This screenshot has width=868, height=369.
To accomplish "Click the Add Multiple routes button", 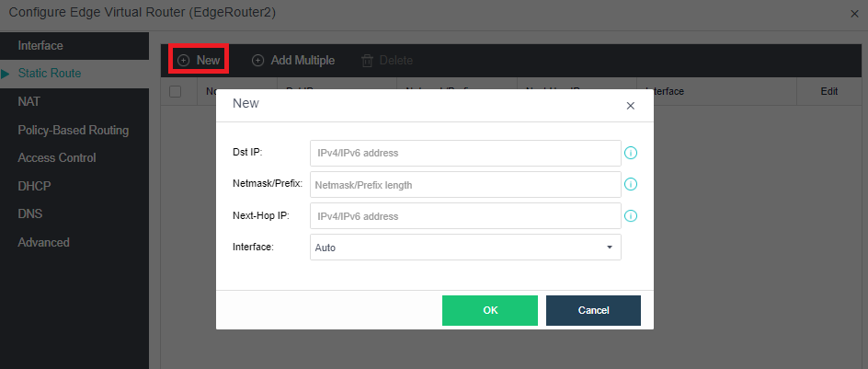I will [x=293, y=60].
